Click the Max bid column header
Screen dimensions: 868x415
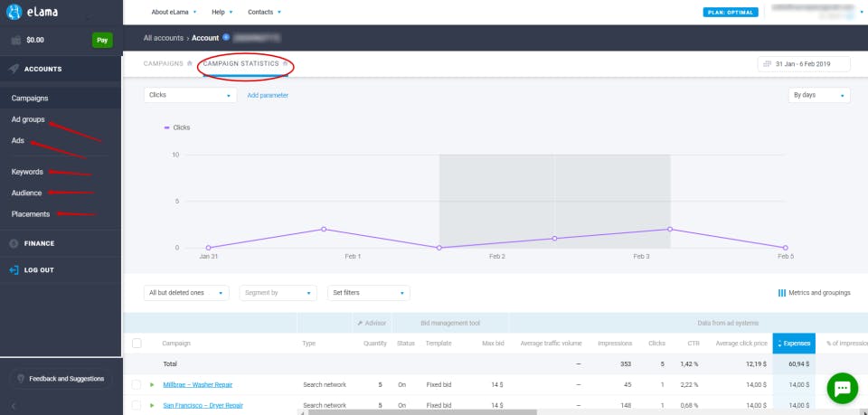[x=492, y=343]
